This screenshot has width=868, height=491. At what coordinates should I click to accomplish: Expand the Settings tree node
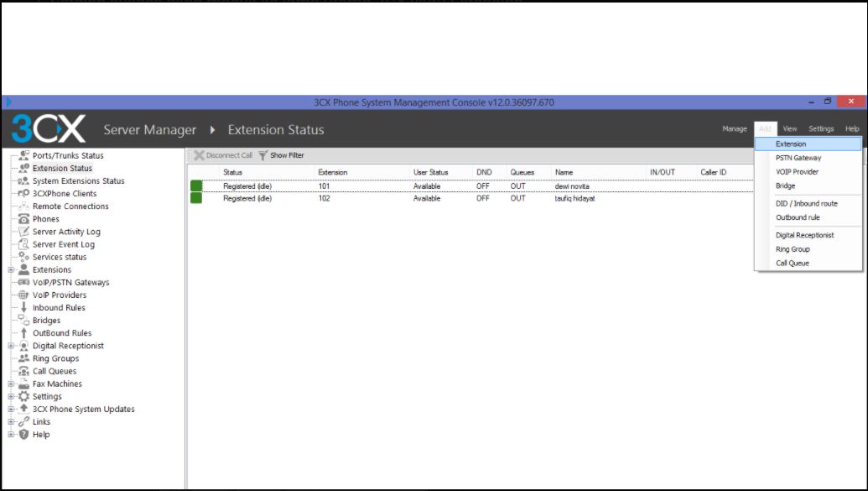coord(11,396)
